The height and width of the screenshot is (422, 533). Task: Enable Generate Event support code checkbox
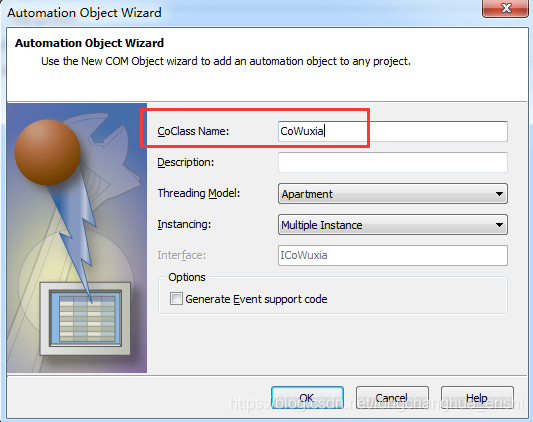176,299
